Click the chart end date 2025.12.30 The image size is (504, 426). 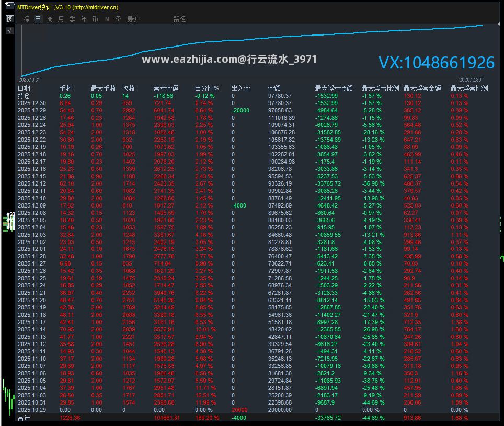(470, 79)
